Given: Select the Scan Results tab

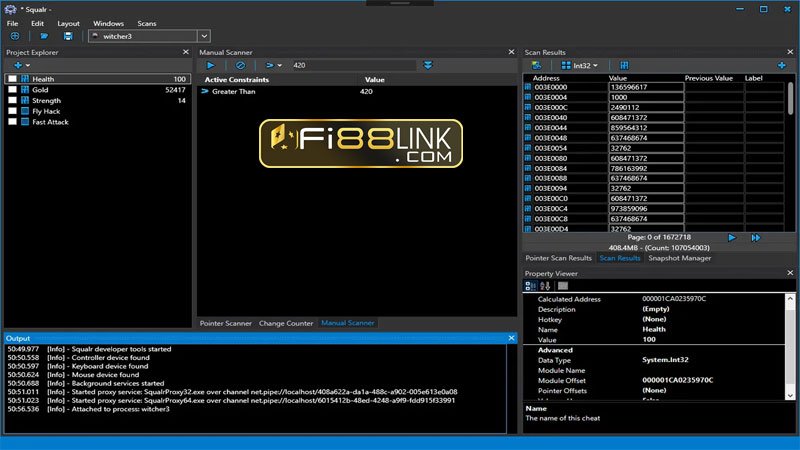Looking at the screenshot, I should (619, 258).
